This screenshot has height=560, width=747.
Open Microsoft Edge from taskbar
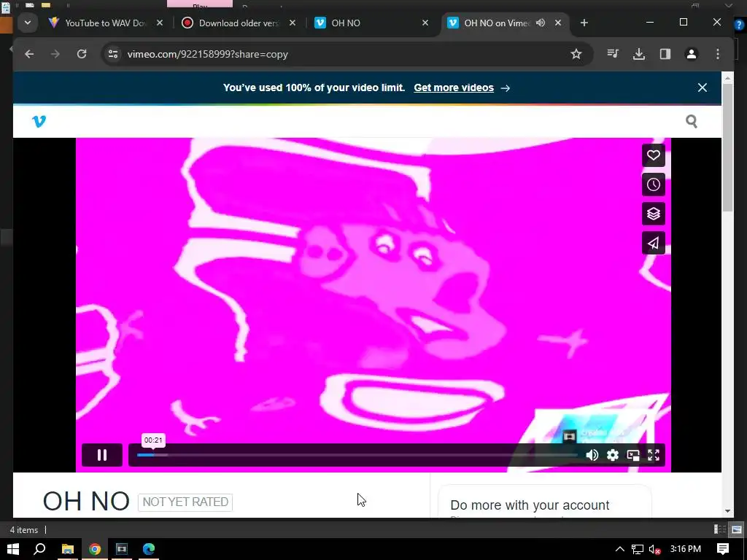[149, 549]
